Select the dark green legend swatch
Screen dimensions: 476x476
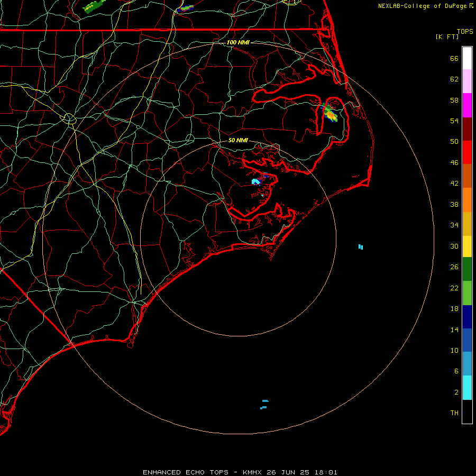coord(467,269)
